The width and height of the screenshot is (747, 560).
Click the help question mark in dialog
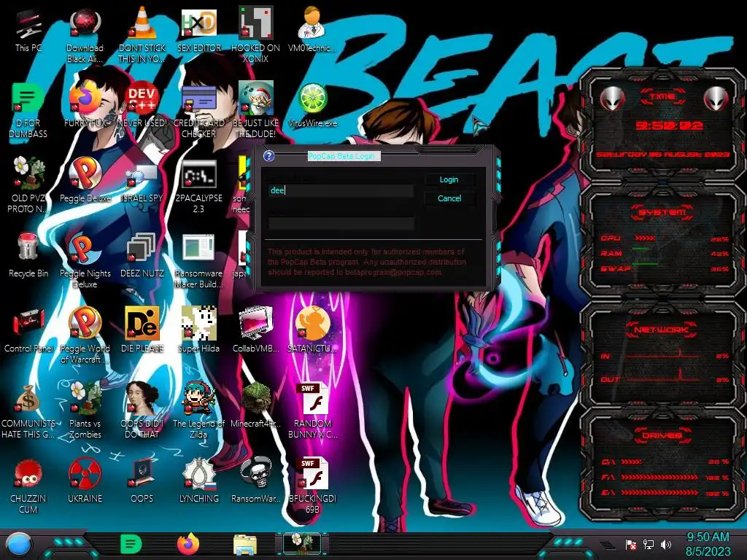click(268, 156)
